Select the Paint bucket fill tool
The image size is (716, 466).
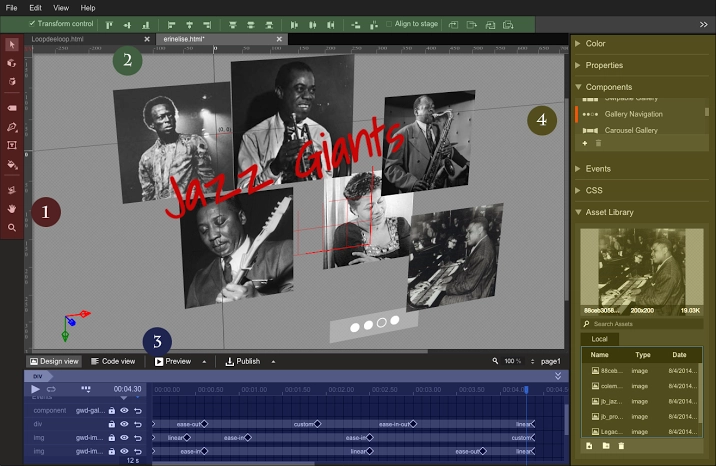click(12, 165)
